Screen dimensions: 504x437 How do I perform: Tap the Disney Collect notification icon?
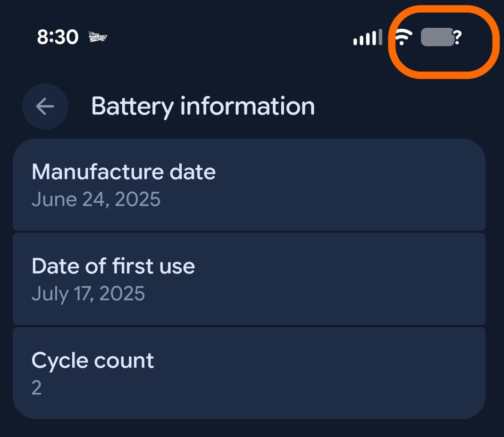98,37
